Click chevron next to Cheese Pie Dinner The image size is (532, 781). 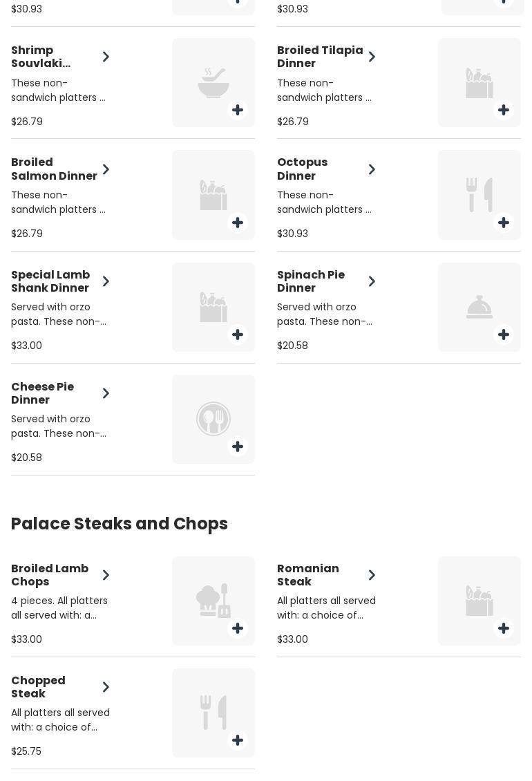(x=106, y=393)
